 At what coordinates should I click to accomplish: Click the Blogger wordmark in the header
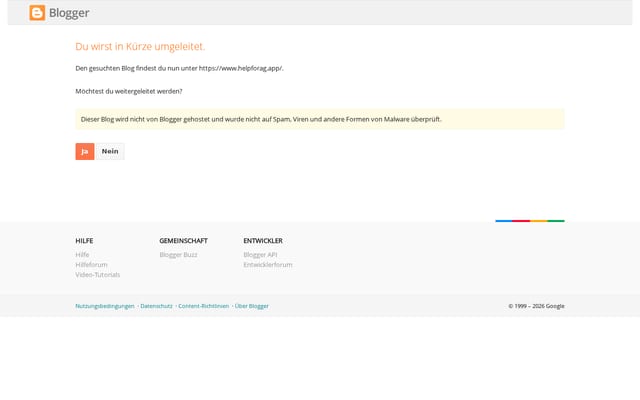tap(69, 13)
